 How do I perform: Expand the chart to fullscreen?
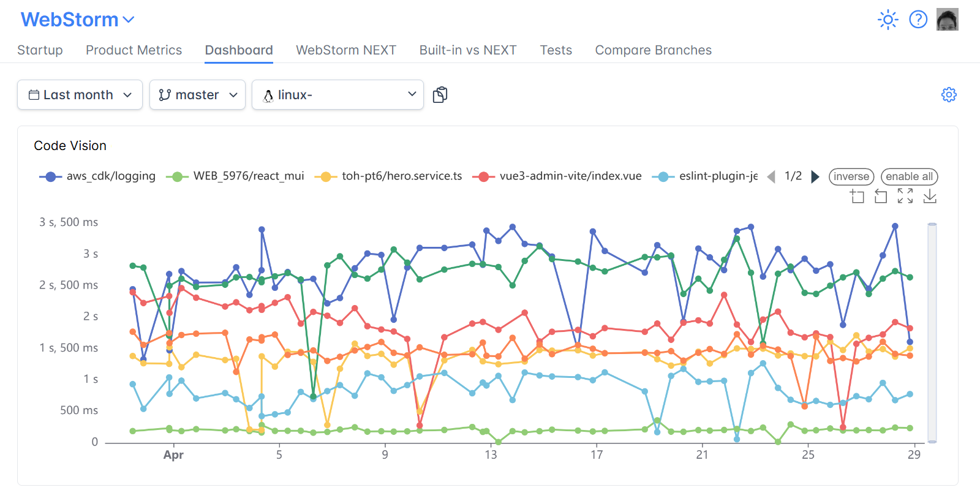tap(905, 196)
